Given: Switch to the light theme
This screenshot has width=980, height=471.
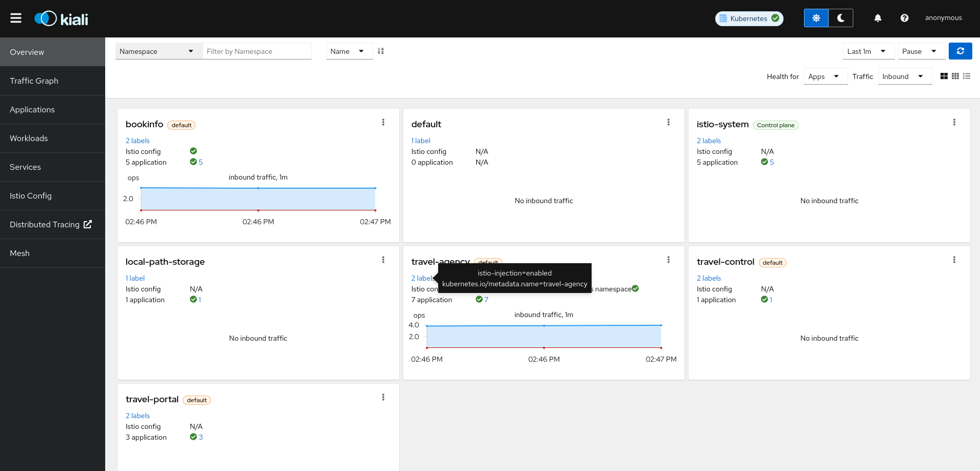Looking at the screenshot, I should coord(816,18).
